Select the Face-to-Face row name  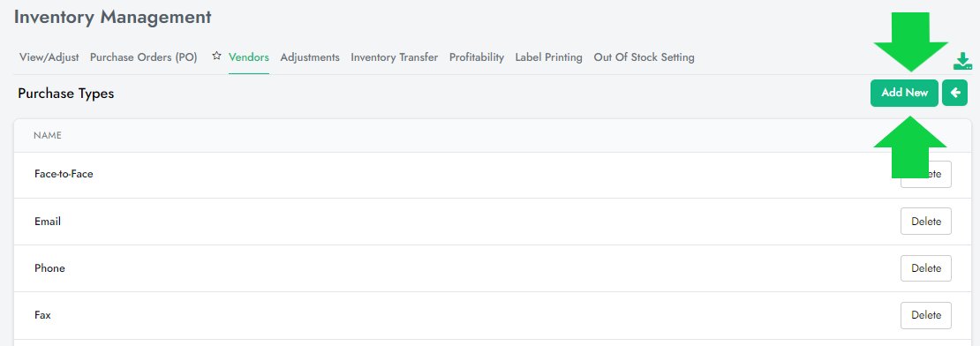point(64,174)
